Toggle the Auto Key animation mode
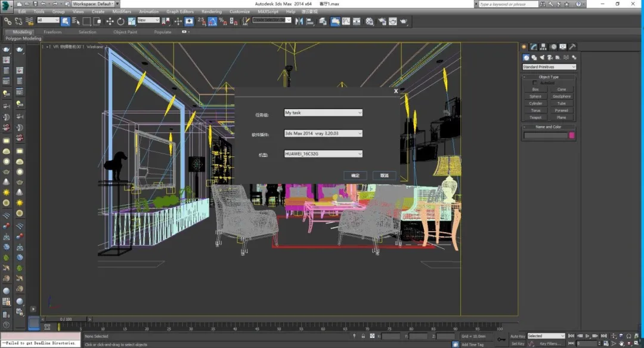644x348 pixels. (x=518, y=336)
